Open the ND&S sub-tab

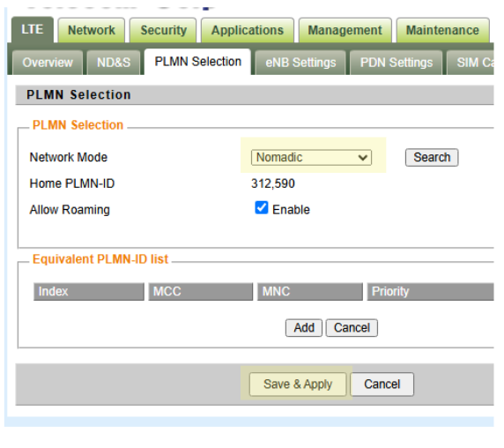pyautogui.click(x=114, y=63)
